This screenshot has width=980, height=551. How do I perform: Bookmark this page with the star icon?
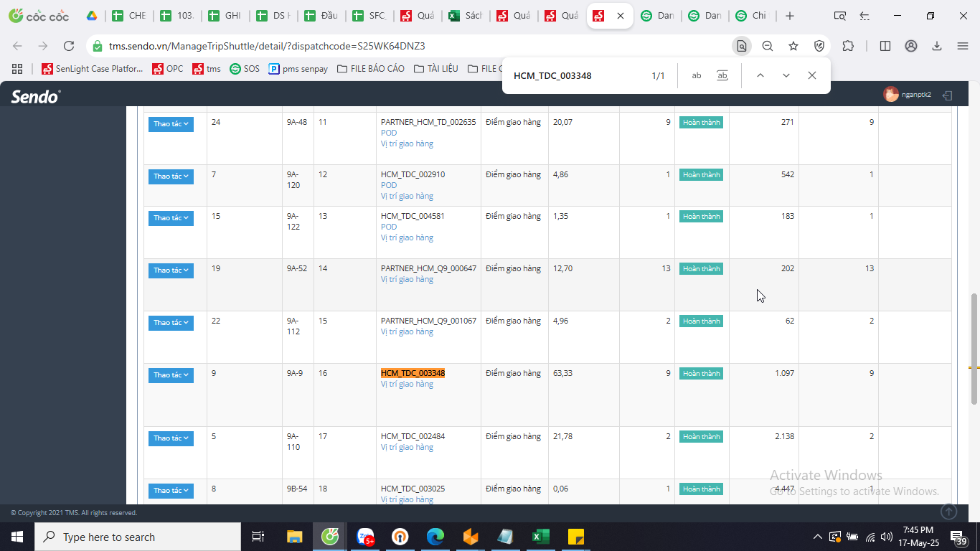pos(793,46)
